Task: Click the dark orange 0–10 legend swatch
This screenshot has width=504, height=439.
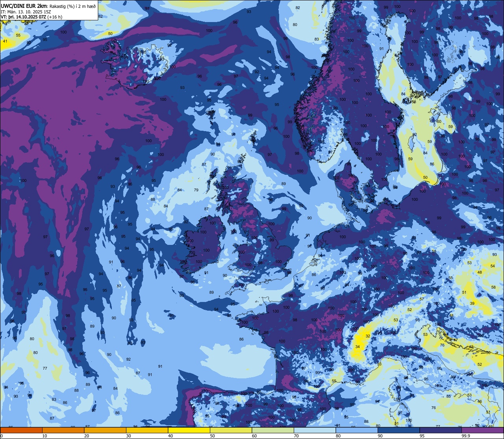Action: coord(21,430)
